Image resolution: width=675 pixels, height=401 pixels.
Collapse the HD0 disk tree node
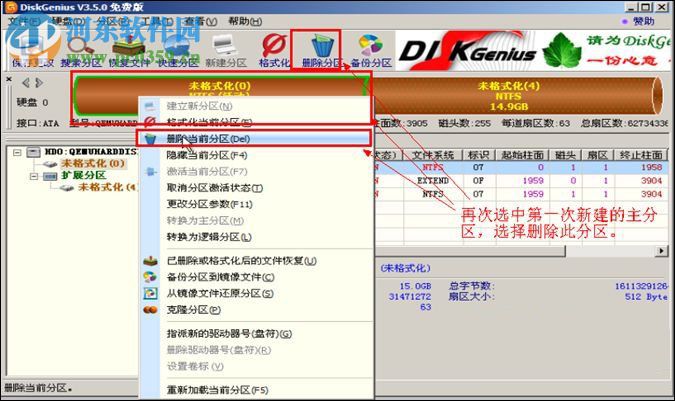(17, 152)
